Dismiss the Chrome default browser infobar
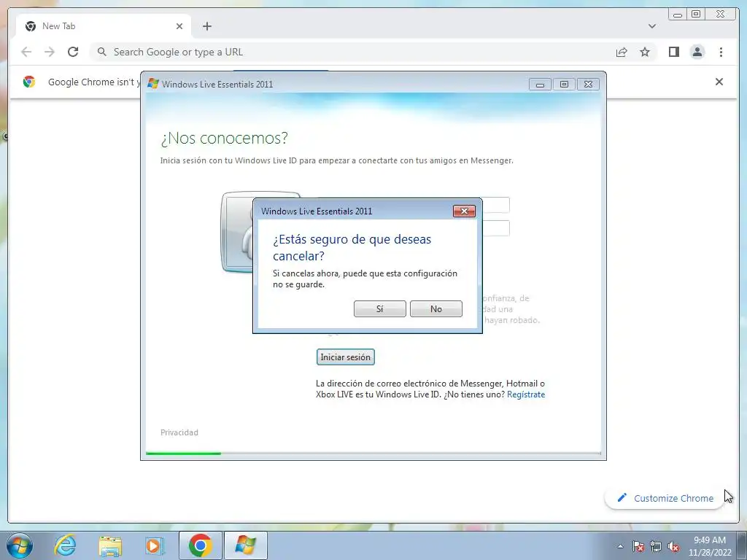 (719, 82)
